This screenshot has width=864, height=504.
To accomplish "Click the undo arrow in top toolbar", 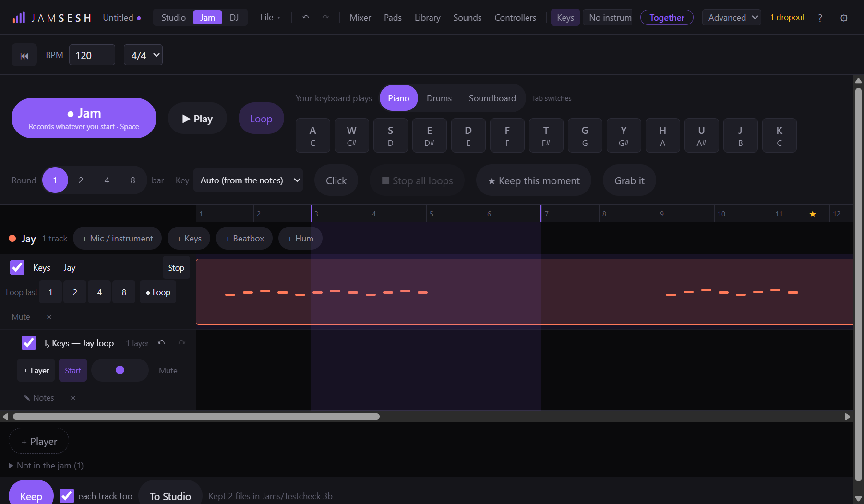I will [x=306, y=17].
